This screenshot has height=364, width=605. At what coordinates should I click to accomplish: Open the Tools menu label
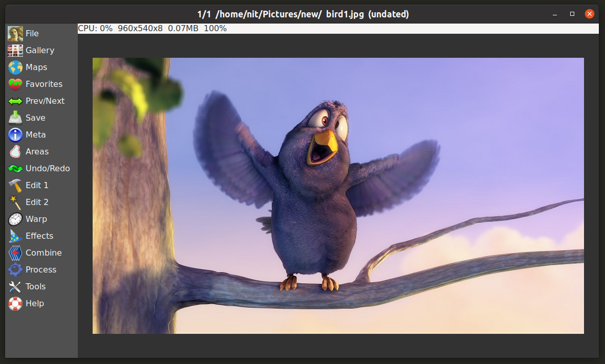(35, 287)
